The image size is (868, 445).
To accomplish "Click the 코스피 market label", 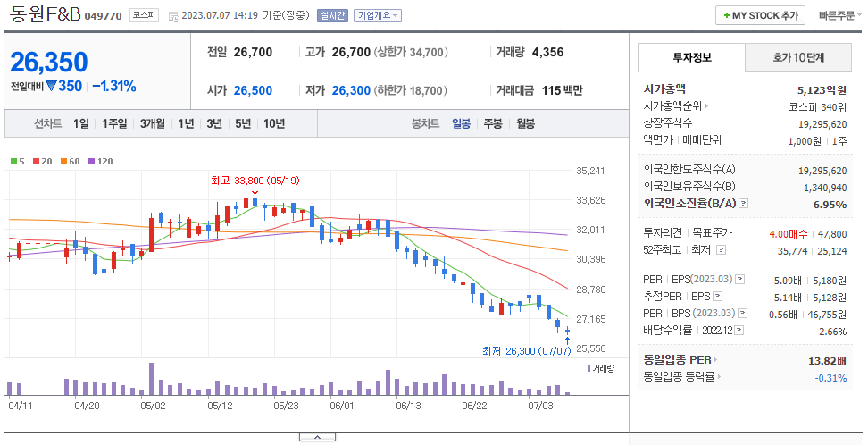I will 144,15.
